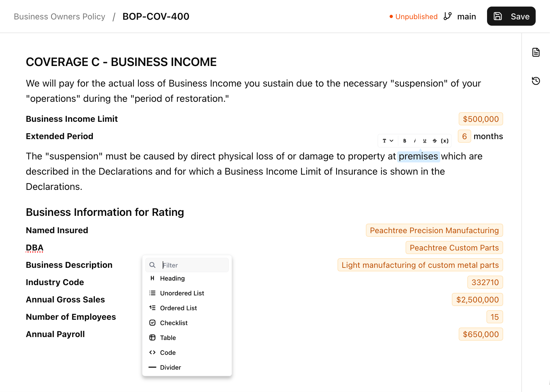Toggle strikethrough formatting in floating toolbar
This screenshot has width=550, height=392.
point(434,141)
